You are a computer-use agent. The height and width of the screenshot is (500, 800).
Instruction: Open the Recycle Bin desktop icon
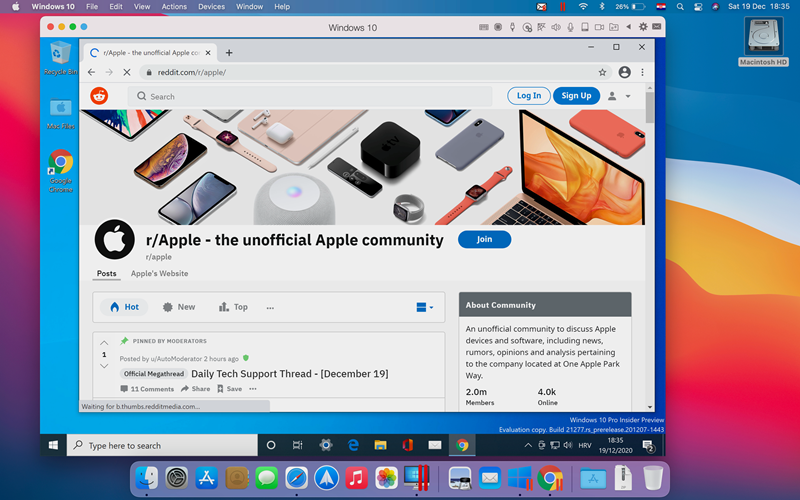(61, 56)
